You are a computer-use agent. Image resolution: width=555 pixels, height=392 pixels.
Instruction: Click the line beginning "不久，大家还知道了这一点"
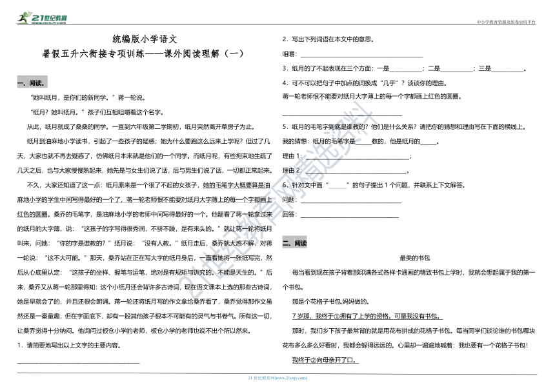pyautogui.click(x=148, y=185)
